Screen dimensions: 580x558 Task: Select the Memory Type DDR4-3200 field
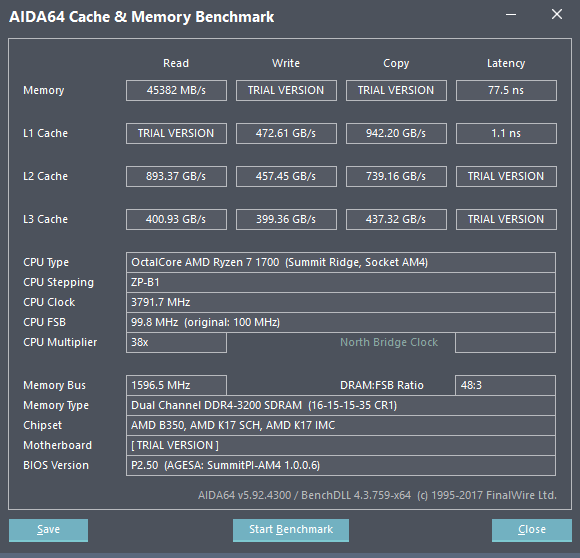pos(341,405)
